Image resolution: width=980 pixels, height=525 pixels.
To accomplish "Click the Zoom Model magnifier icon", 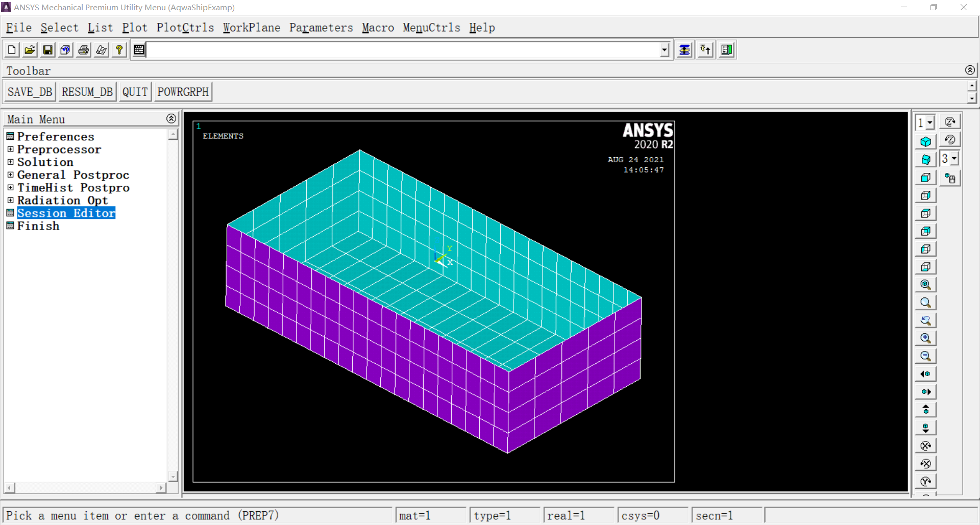I will coord(925,303).
